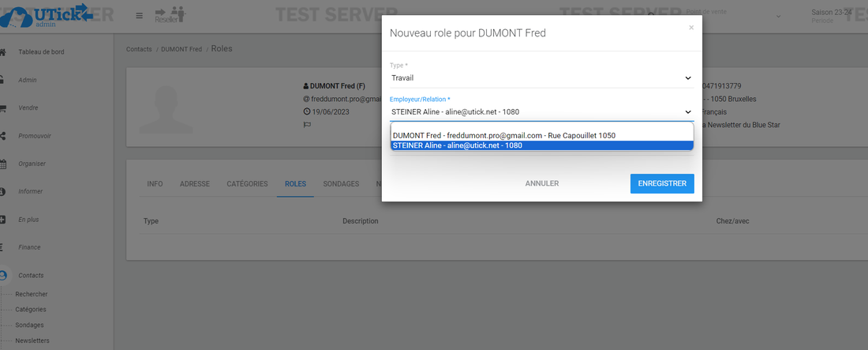868x350 pixels.
Task: Click the Promouvoir share icon
Action: (x=3, y=136)
